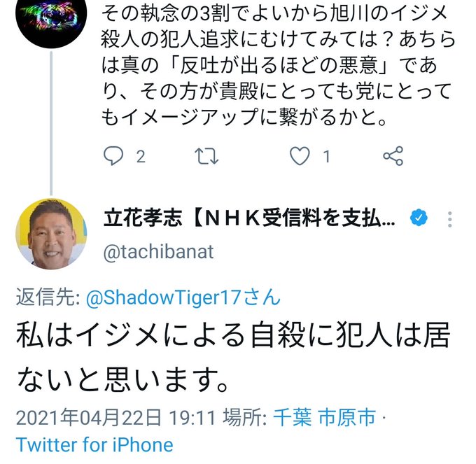
Task: Open the upper tweet about 旭川 bullying
Action: [278, 64]
